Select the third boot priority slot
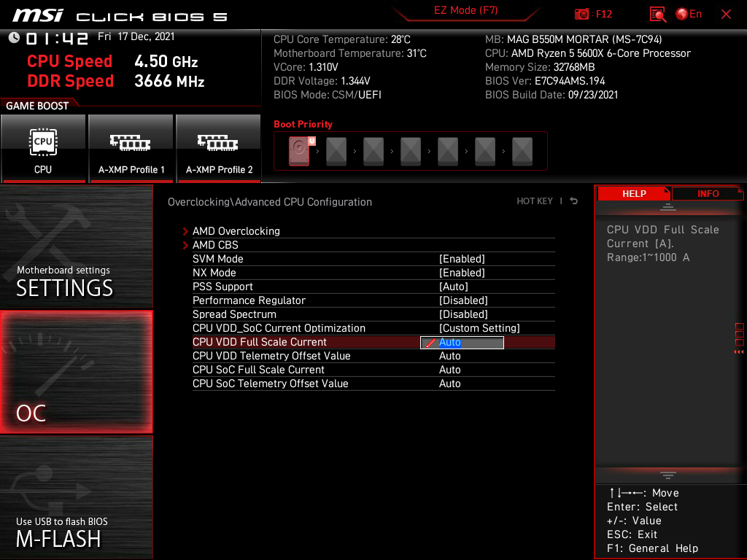 point(373,151)
